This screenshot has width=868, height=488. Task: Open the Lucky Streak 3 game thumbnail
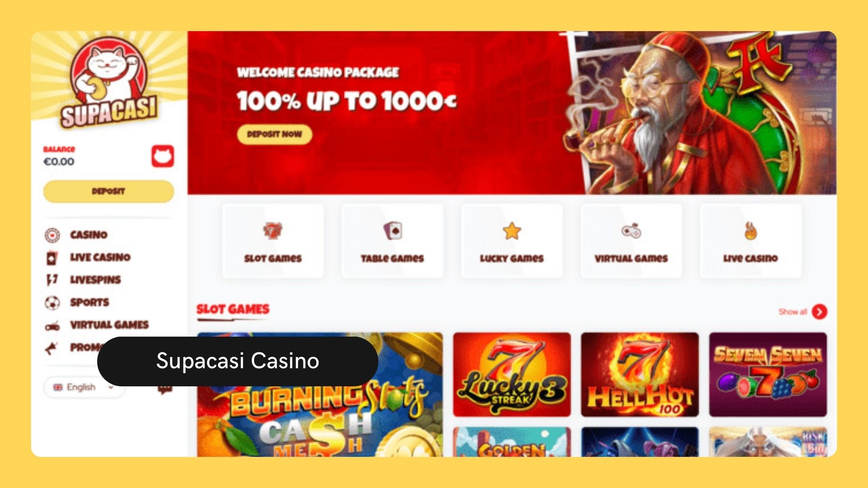512,375
